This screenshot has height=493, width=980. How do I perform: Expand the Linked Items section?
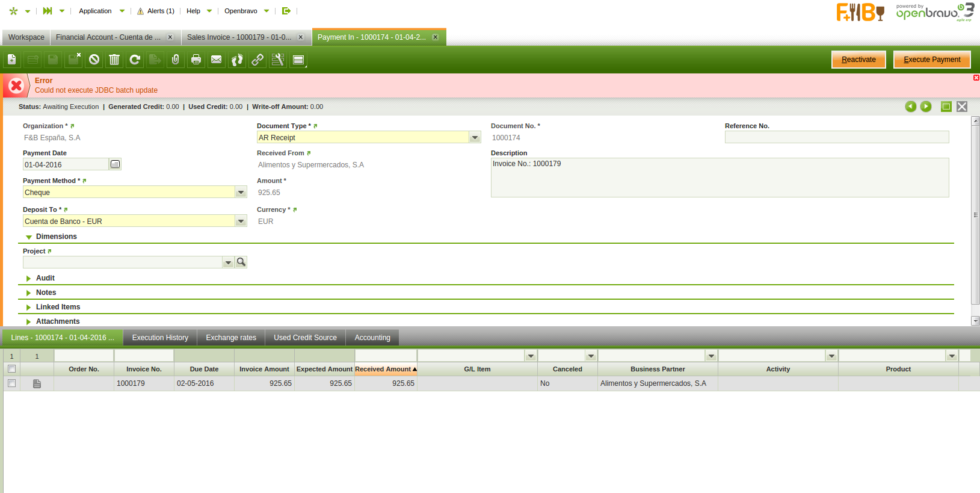[58, 307]
